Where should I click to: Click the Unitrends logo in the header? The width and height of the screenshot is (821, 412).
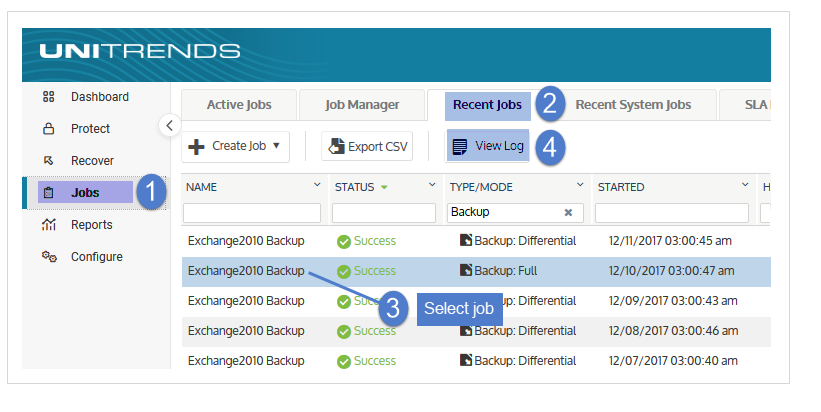pyautogui.click(x=140, y=51)
